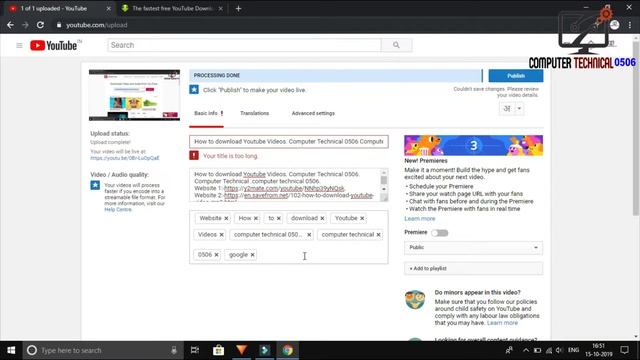Remove the Website tag
Viewport: 640px width, 360px height.
[x=226, y=218]
